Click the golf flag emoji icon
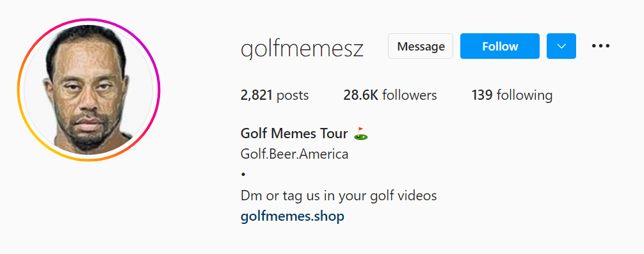 360,134
